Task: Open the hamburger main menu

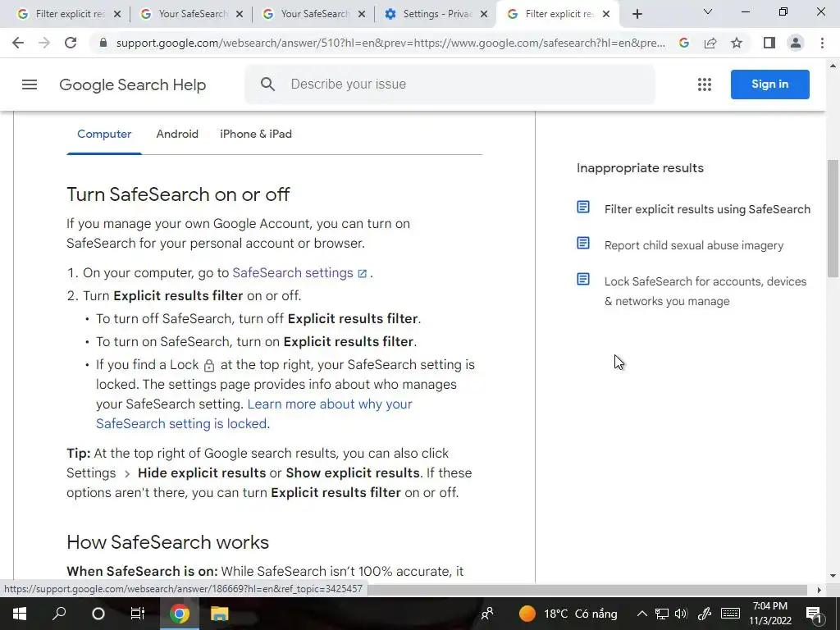Action: 30,84
